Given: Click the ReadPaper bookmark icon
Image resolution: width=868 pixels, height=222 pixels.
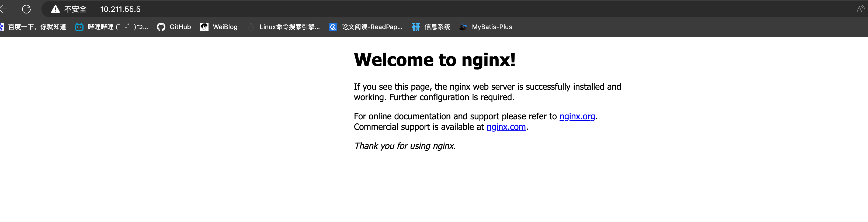Looking at the screenshot, I should point(333,27).
